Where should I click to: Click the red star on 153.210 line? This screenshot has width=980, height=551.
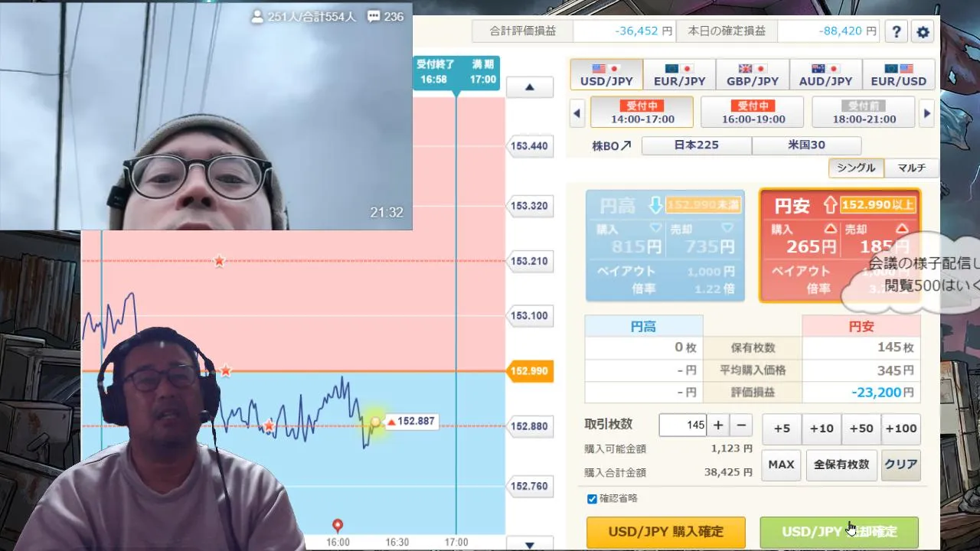pyautogui.click(x=220, y=261)
